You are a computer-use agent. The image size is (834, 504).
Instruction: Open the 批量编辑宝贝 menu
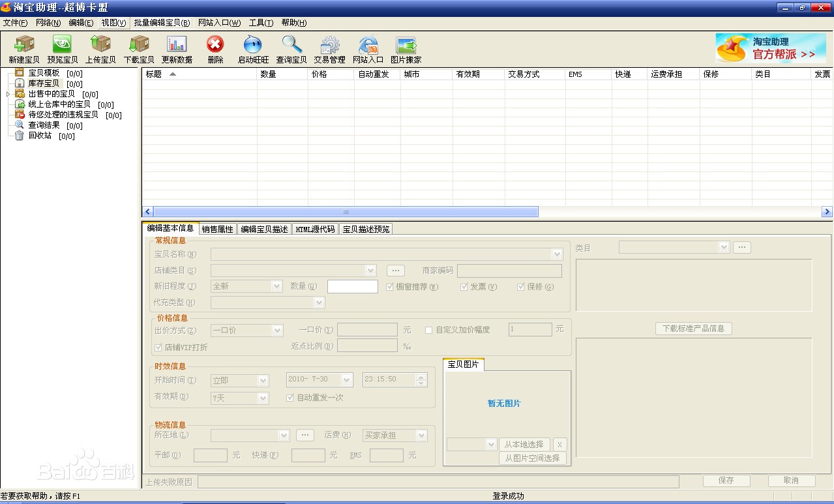coord(162,23)
